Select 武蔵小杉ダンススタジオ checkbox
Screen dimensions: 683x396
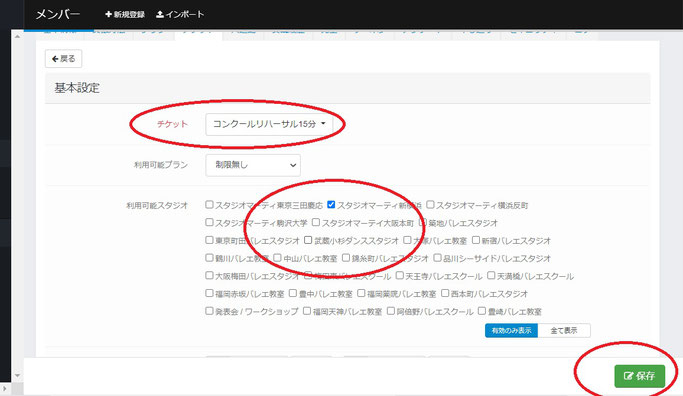click(x=308, y=240)
